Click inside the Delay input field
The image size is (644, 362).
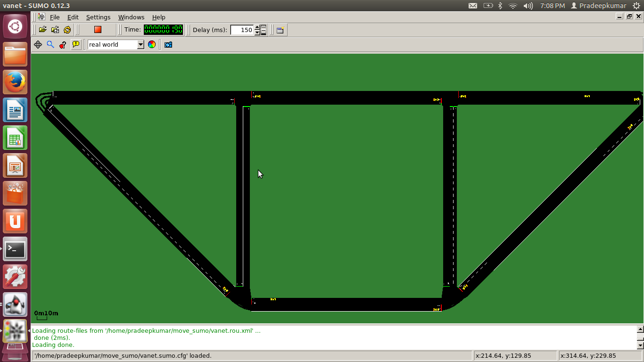tap(242, 30)
